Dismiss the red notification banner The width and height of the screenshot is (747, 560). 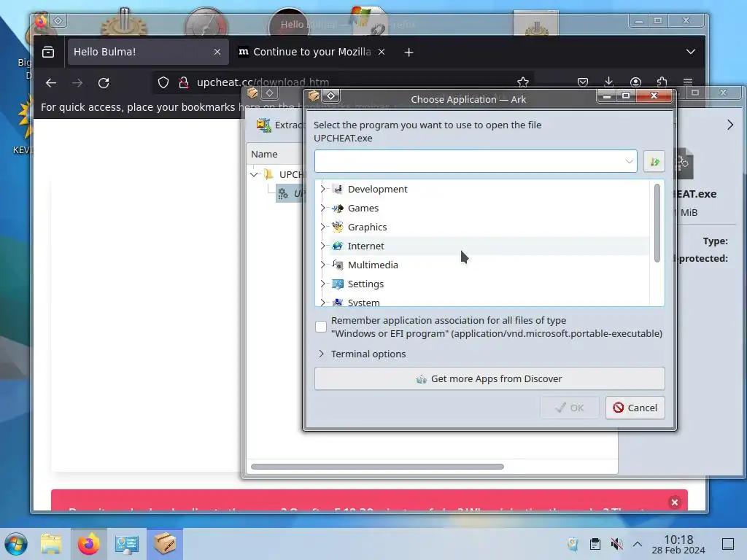[675, 502]
